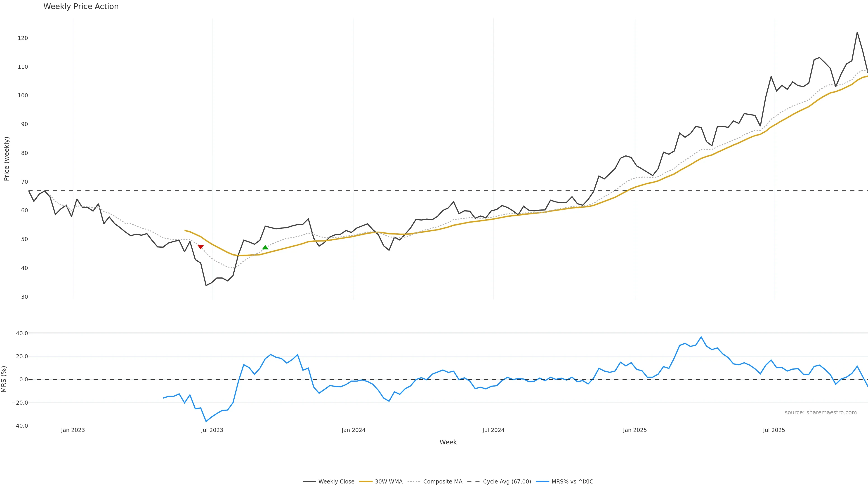The height and width of the screenshot is (488, 868).
Task: Click the blue MRS% legend line sample
Action: coord(542,482)
